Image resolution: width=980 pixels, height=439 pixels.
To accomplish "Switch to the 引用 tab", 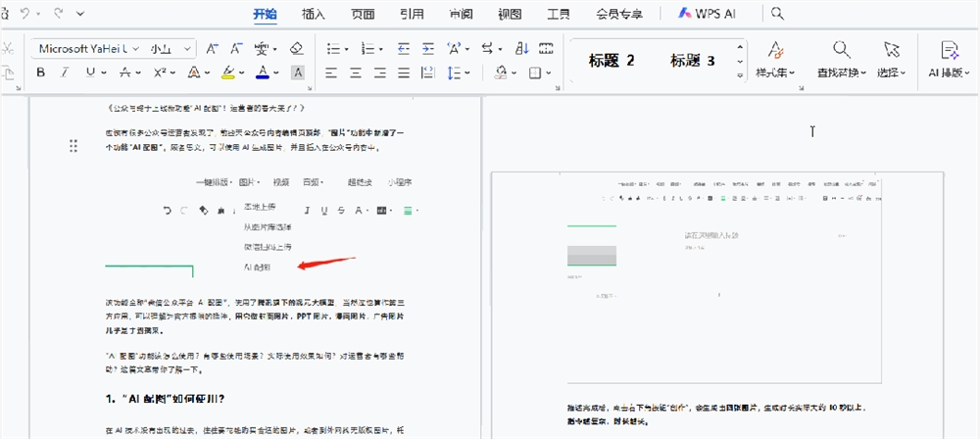I will coord(412,14).
